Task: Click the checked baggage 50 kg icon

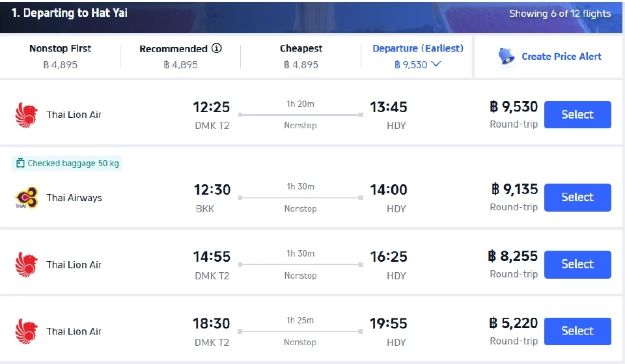Action: click(x=20, y=163)
